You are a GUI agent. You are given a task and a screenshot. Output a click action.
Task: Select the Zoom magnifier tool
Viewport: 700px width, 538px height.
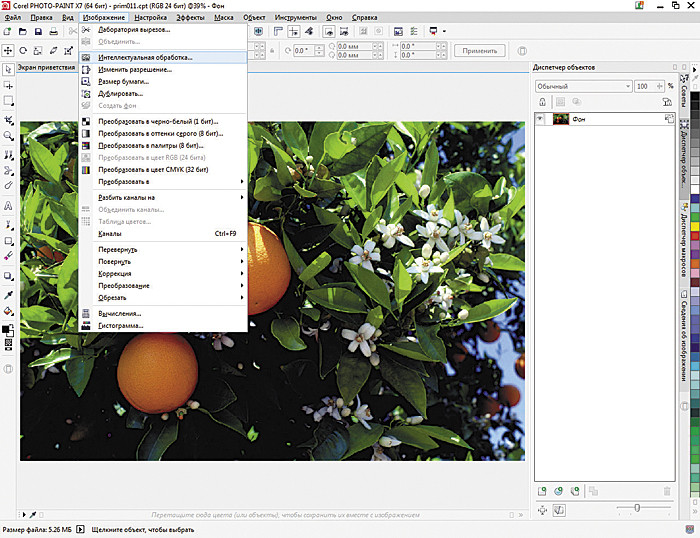click(x=8, y=136)
